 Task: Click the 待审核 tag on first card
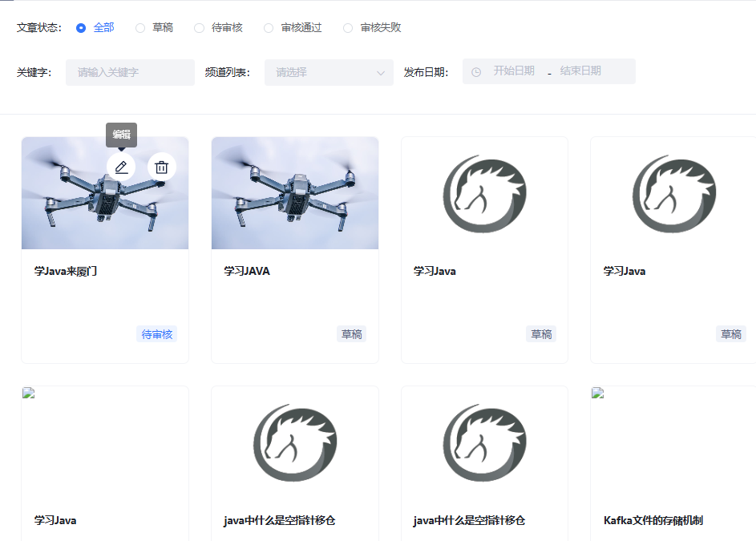pos(156,334)
